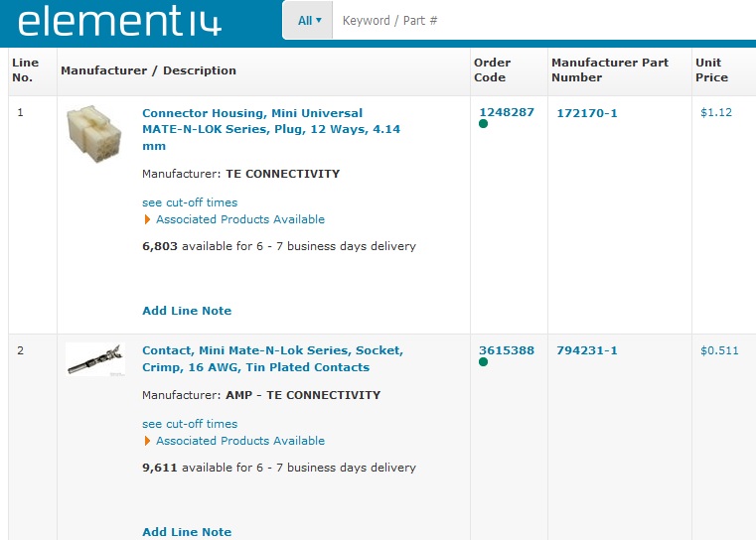
Task: View cut-off times for line 1
Action: (x=190, y=202)
